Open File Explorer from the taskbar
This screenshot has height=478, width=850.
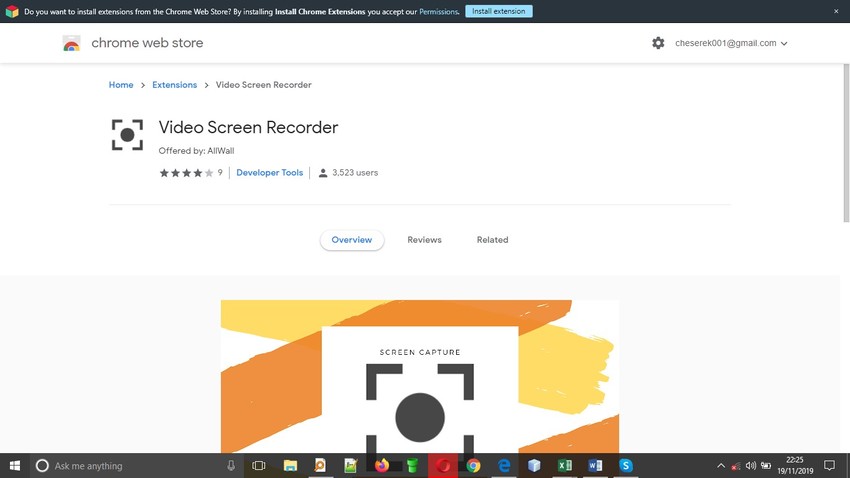pyautogui.click(x=290, y=466)
